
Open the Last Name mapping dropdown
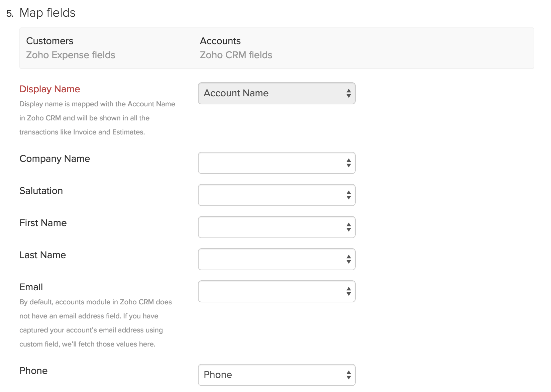click(277, 259)
